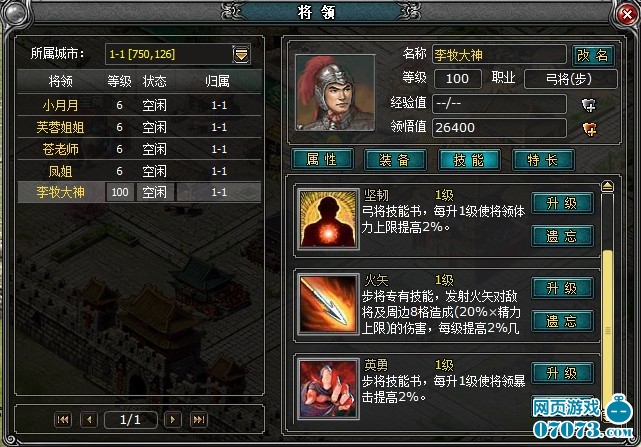Click the general's portrait image

coord(335,93)
